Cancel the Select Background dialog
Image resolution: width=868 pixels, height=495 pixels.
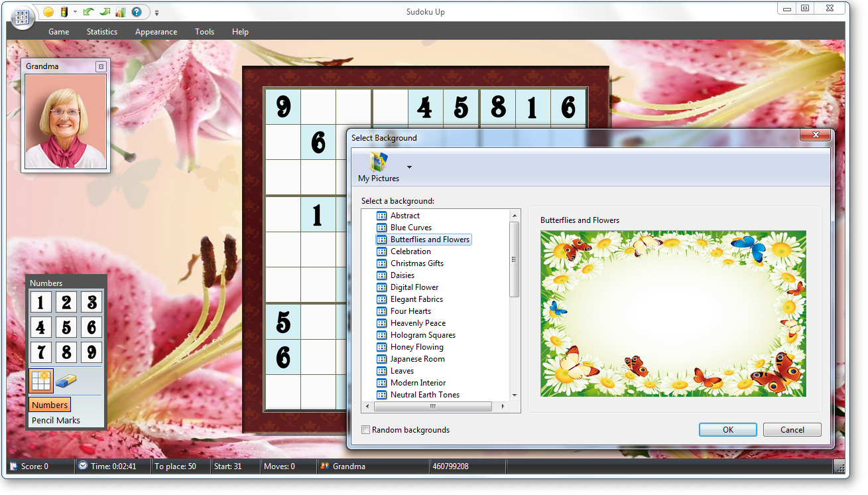click(792, 429)
